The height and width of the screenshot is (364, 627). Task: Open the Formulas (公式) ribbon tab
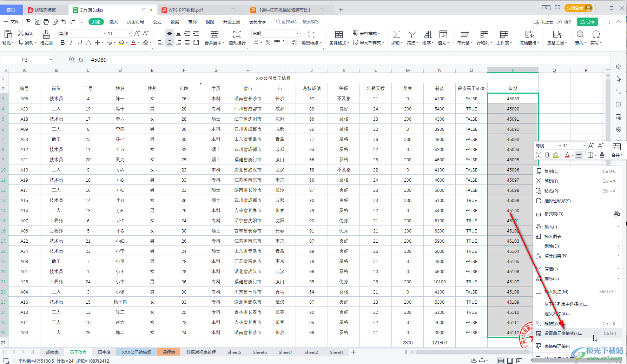pos(157,22)
